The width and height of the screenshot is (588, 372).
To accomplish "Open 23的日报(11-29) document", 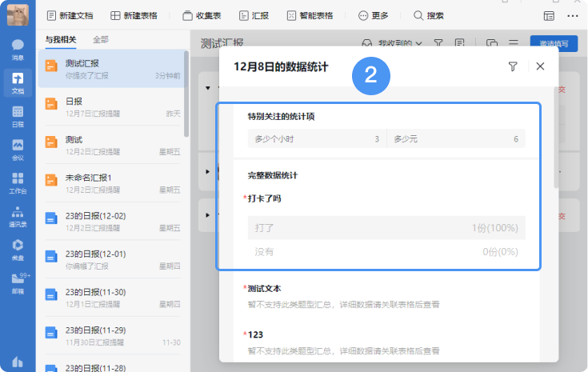I will tap(111, 336).
